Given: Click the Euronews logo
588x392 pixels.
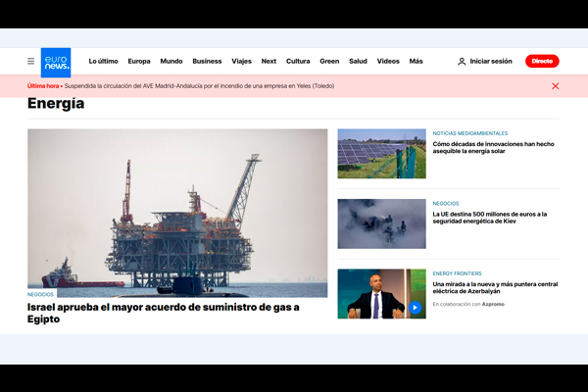Looking at the screenshot, I should pyautogui.click(x=56, y=61).
